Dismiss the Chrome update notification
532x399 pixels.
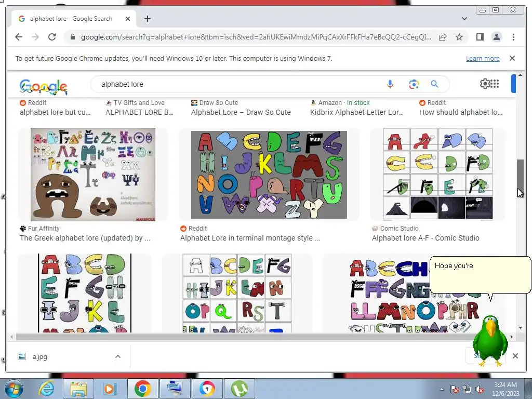tap(512, 58)
